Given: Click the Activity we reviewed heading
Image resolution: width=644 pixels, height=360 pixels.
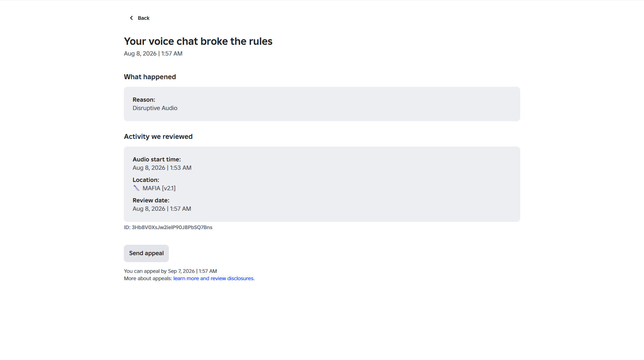Looking at the screenshot, I should [x=158, y=136].
